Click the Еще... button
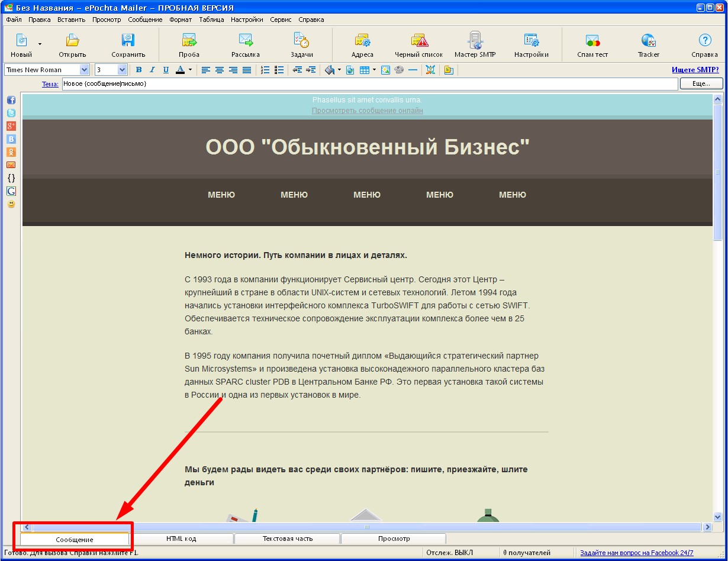This screenshot has height=561, width=728. pos(701,84)
